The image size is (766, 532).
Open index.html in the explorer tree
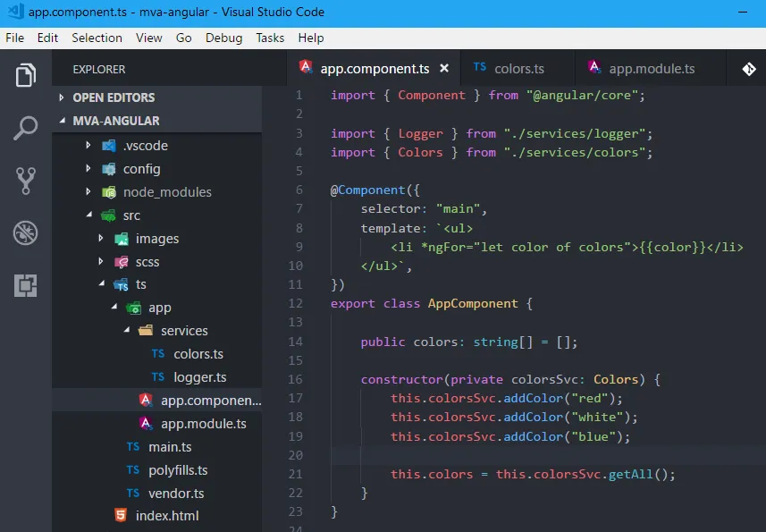[x=156, y=516]
